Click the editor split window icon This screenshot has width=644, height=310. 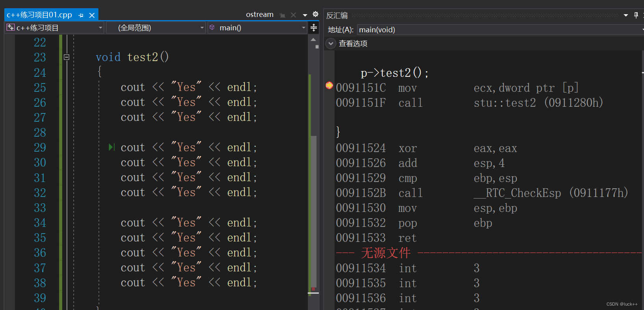click(314, 28)
